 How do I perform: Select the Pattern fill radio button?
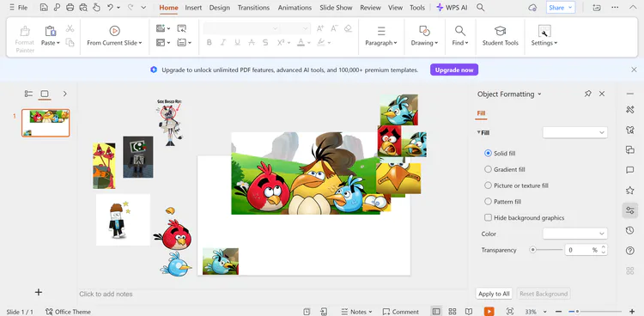click(x=488, y=201)
